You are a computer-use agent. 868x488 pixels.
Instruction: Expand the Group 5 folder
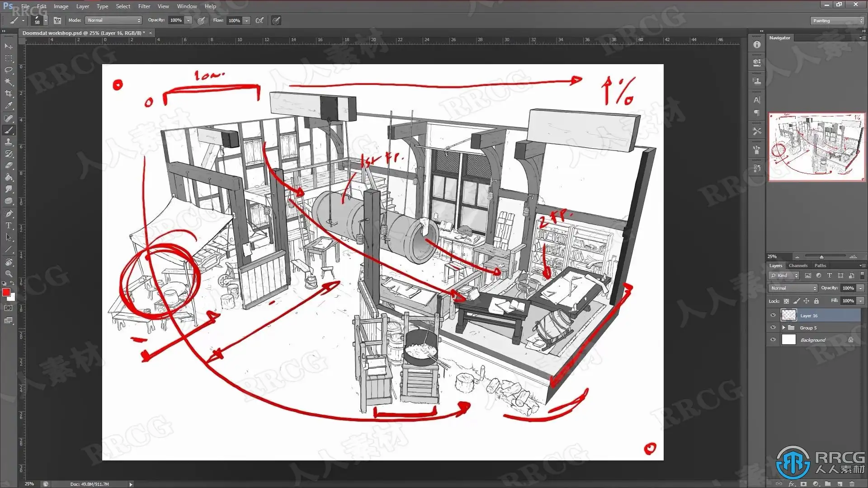[783, 328]
